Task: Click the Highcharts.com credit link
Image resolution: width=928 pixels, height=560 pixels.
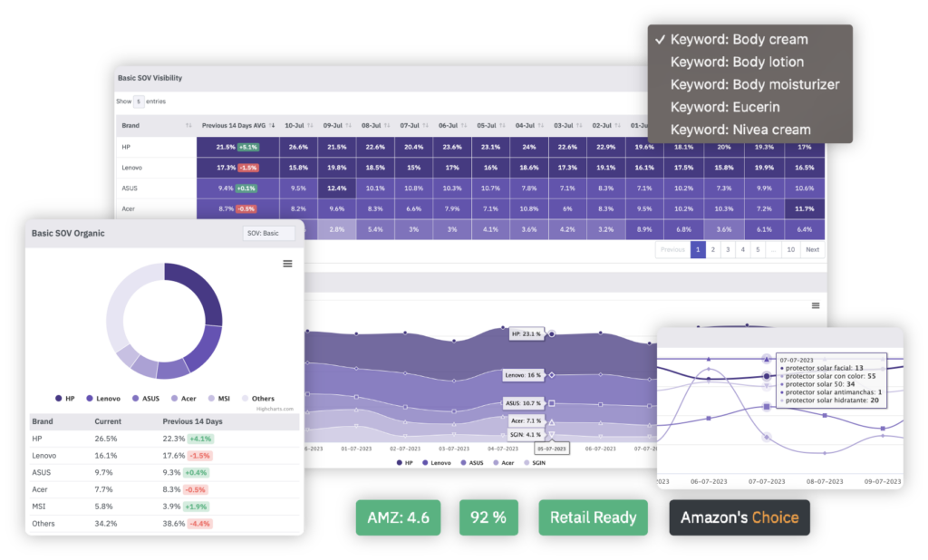Action: (275, 409)
